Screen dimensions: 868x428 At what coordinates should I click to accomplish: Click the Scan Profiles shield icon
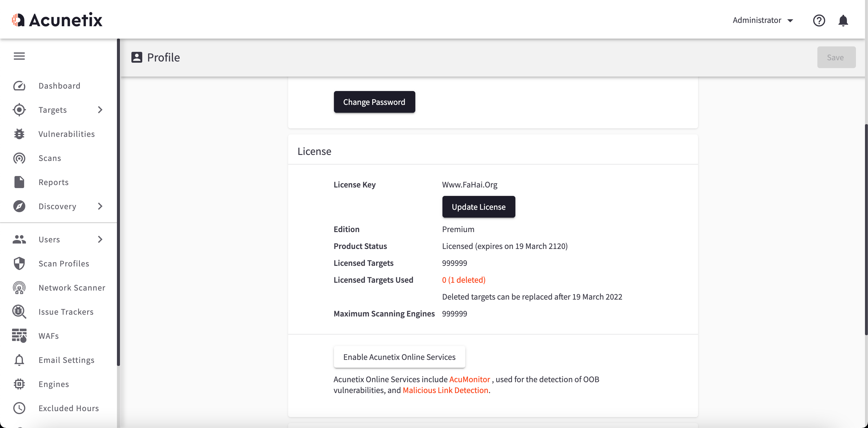(19, 263)
